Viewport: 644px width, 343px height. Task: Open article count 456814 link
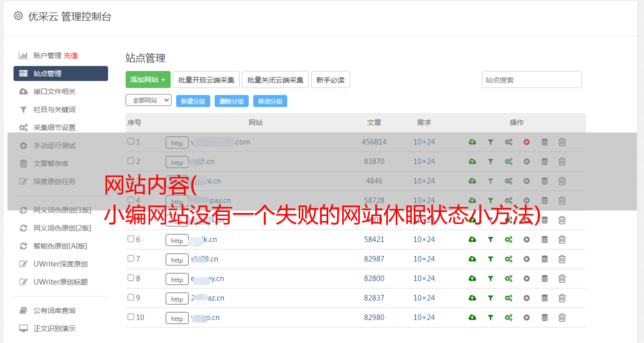pos(374,142)
